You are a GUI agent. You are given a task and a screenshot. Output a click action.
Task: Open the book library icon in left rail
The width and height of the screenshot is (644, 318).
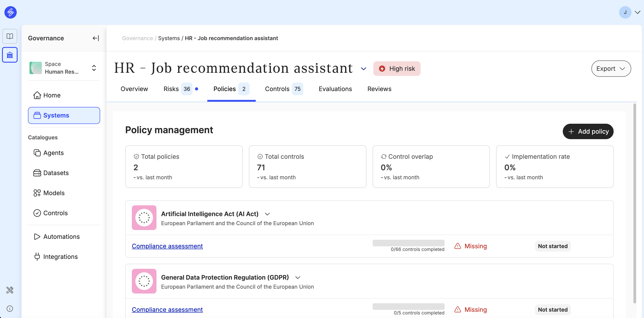pyautogui.click(x=10, y=36)
